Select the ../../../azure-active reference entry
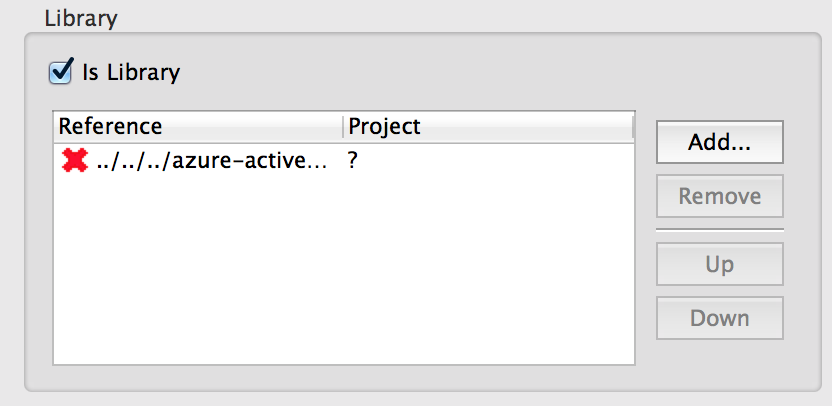The height and width of the screenshot is (406, 832). pos(212,161)
